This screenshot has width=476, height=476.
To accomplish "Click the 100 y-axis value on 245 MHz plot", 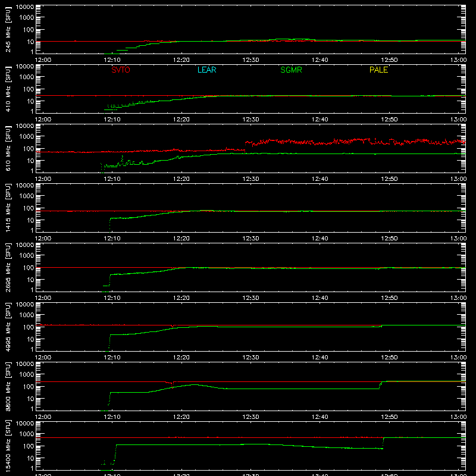I will point(29,30).
